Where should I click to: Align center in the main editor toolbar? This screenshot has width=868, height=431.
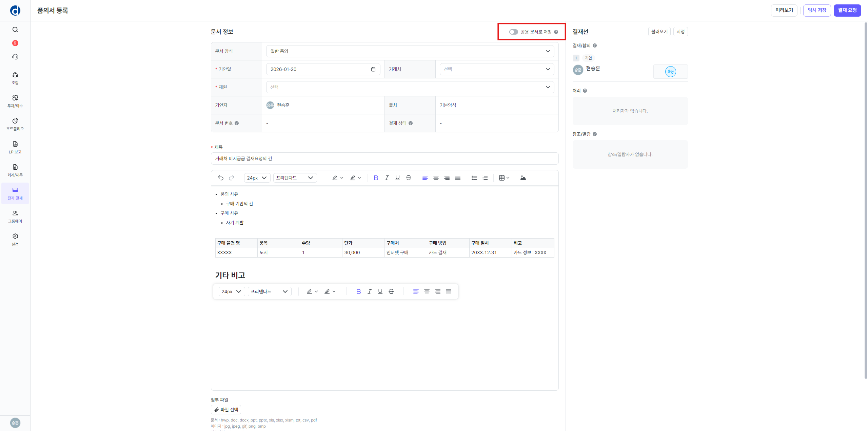point(436,178)
